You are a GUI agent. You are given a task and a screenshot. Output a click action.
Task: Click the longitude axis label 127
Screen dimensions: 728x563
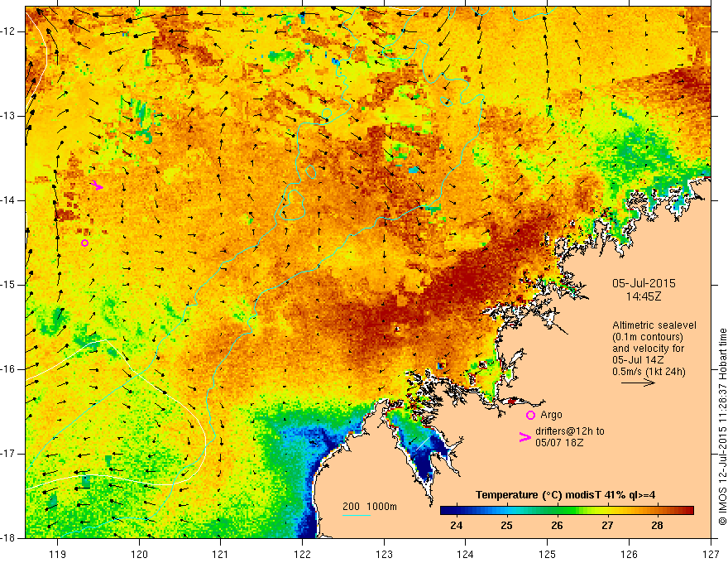(711, 554)
